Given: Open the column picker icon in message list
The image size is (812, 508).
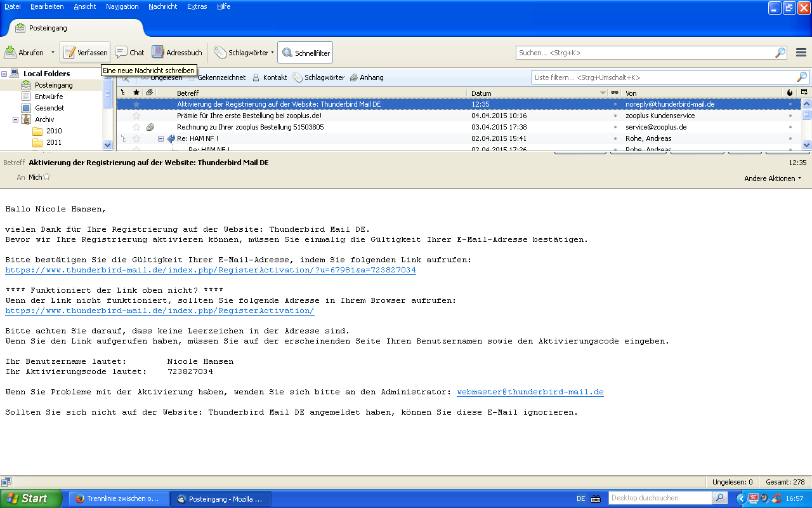Looking at the screenshot, I should coord(804,93).
